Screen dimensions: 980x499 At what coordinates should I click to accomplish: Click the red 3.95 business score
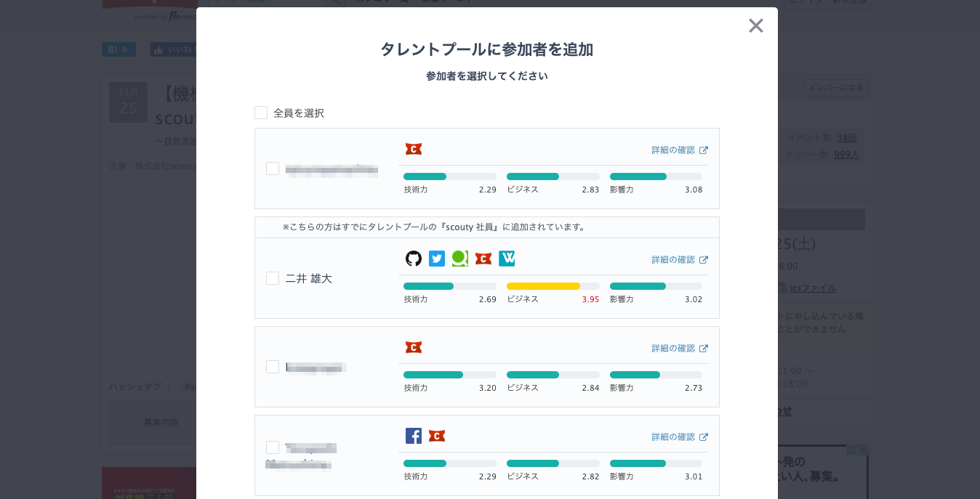pos(590,299)
